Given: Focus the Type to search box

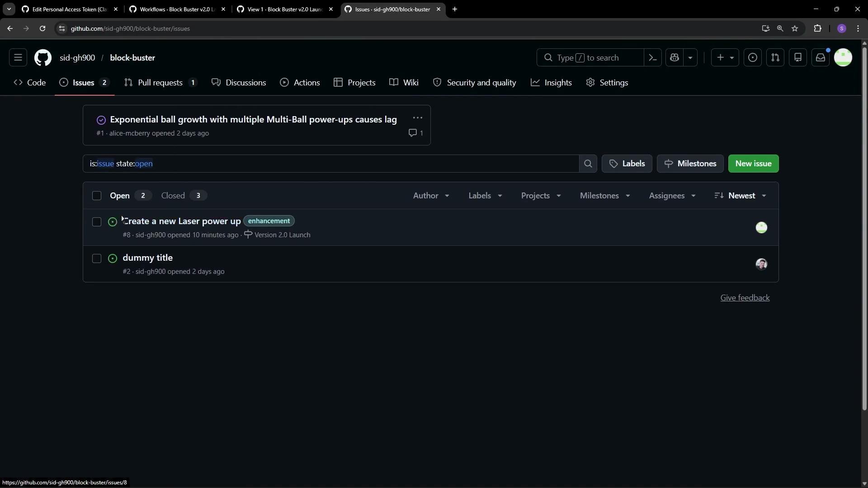Looking at the screenshot, I should [590, 58].
